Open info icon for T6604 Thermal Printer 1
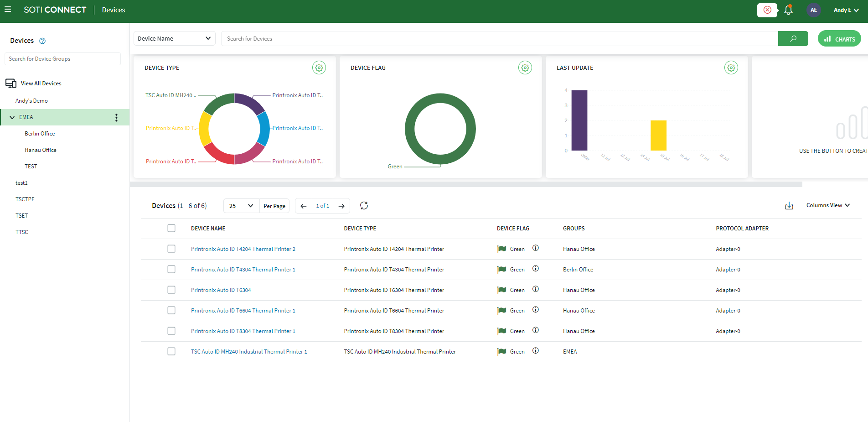 (536, 310)
